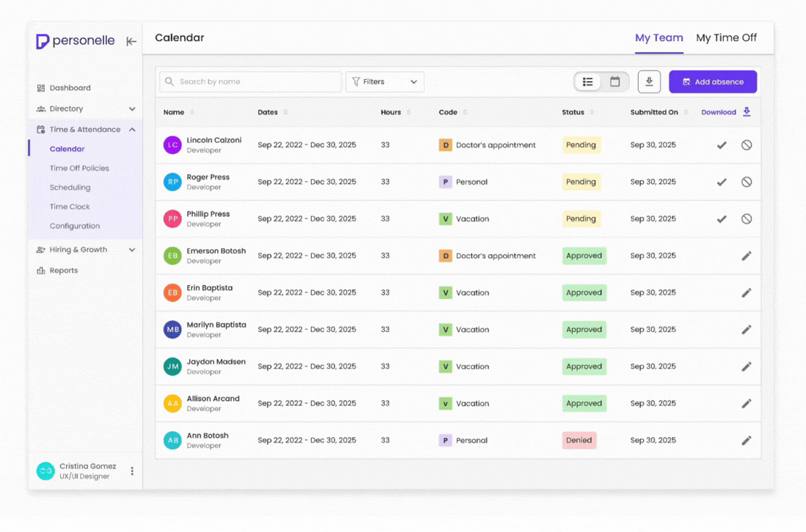Click the Add absence button
This screenshot has width=806, height=532.
coord(712,81)
